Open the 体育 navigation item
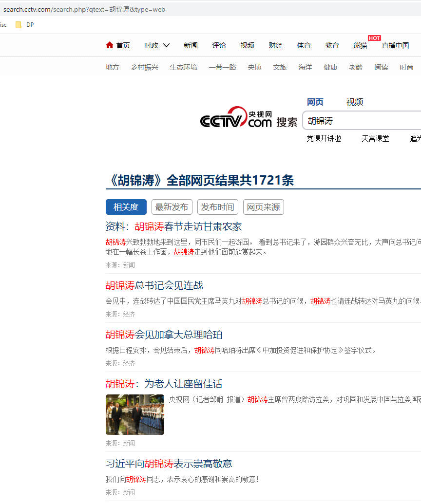This screenshot has height=504, width=421. tap(304, 45)
